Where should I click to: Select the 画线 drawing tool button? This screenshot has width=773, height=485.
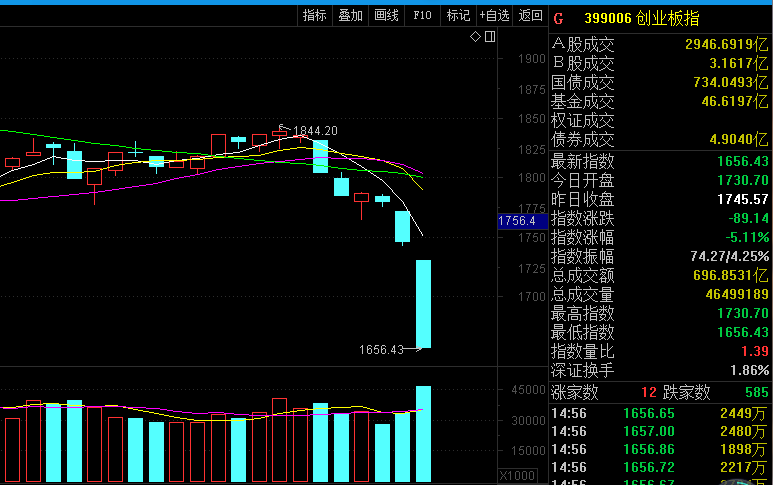pos(386,16)
